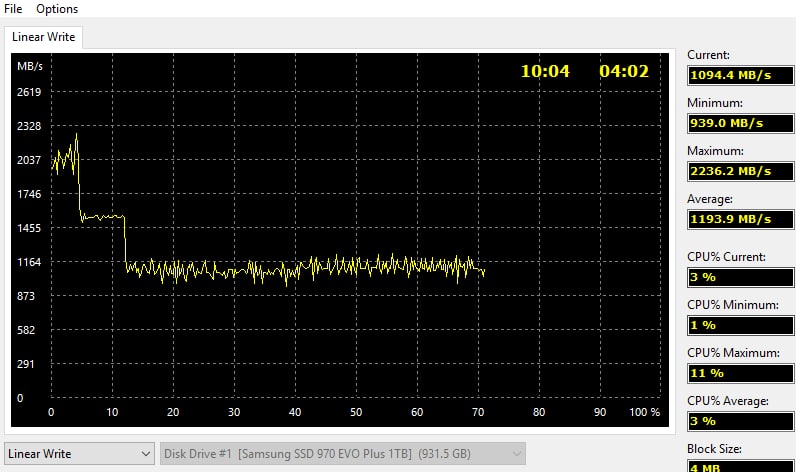Viewport: 796px width, 472px height.
Task: Expand the Linear Write test type dropdown
Action: pyautogui.click(x=79, y=454)
